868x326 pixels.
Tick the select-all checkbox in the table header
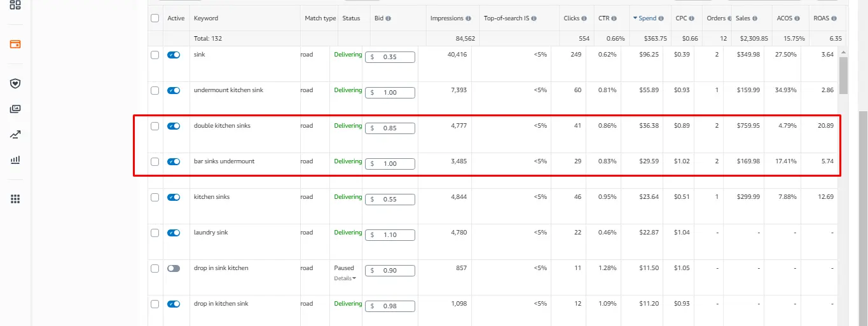click(155, 18)
